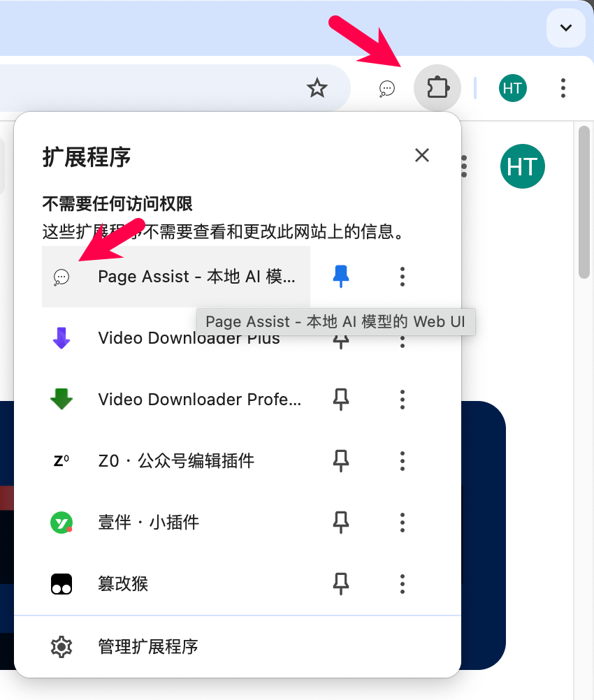594x700 pixels.
Task: Open the HT profile avatar in toolbar
Action: 513,88
